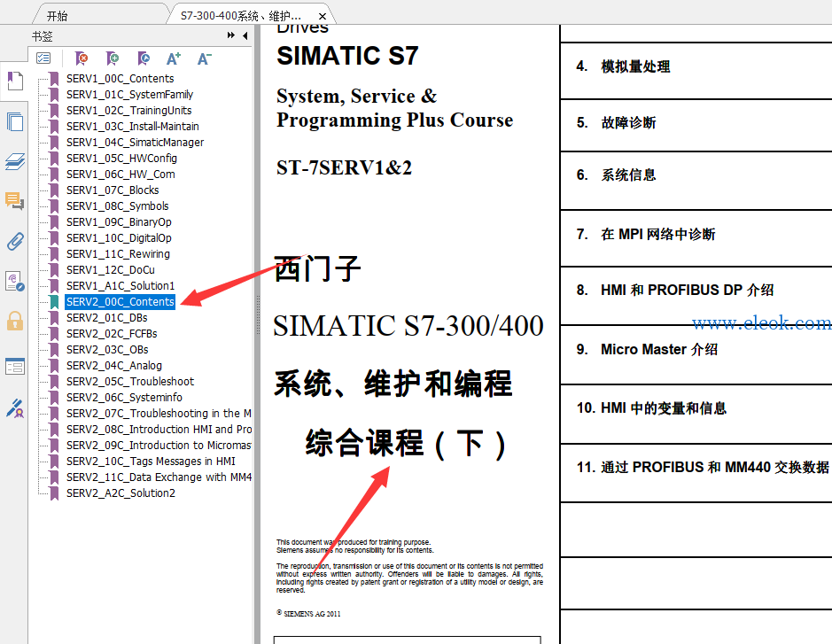This screenshot has width=832, height=644.
Task: Close the S7-300-400 document tab
Action: (x=323, y=17)
